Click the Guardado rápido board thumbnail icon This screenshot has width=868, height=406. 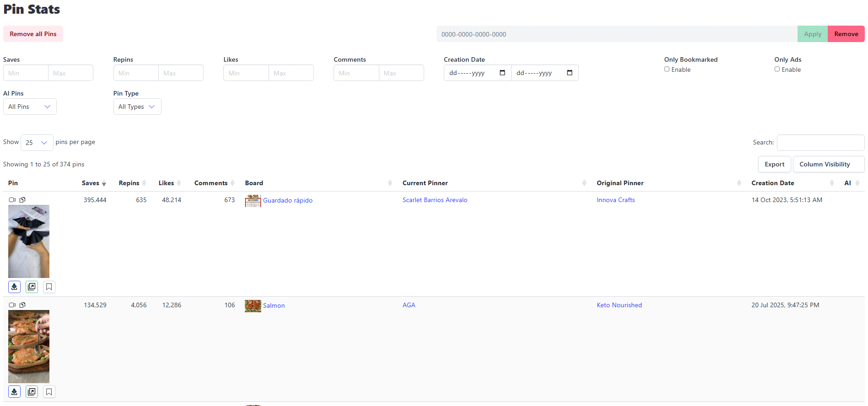(x=253, y=201)
